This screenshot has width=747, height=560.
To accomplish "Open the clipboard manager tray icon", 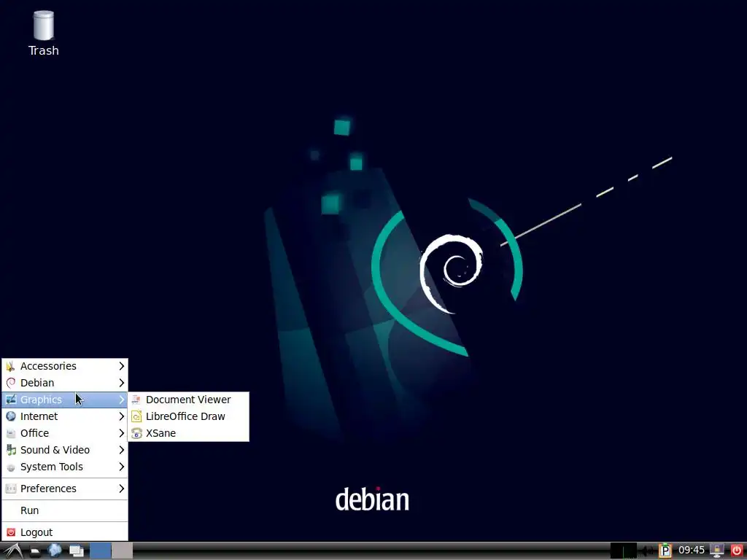I will click(665, 551).
